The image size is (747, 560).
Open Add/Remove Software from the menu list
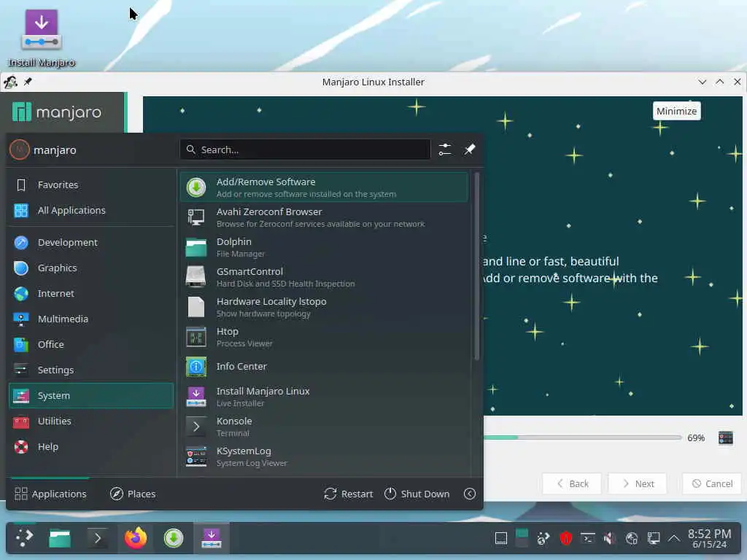325,187
